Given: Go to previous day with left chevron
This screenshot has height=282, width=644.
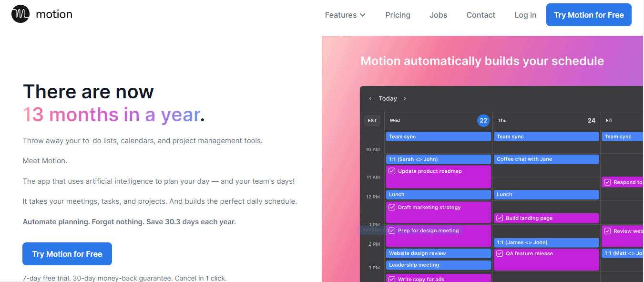Looking at the screenshot, I should 370,99.
